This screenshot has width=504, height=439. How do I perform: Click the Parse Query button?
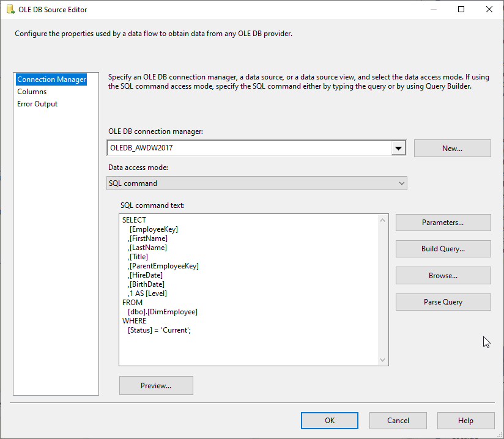(x=443, y=302)
